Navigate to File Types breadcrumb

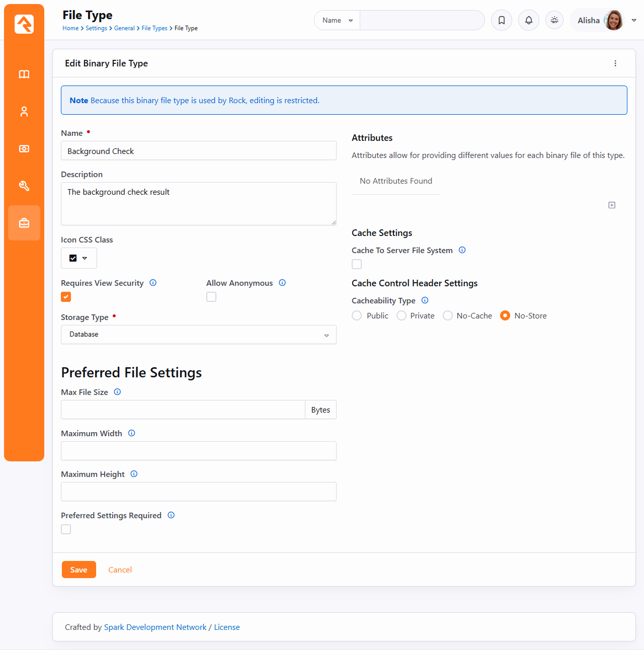click(154, 28)
